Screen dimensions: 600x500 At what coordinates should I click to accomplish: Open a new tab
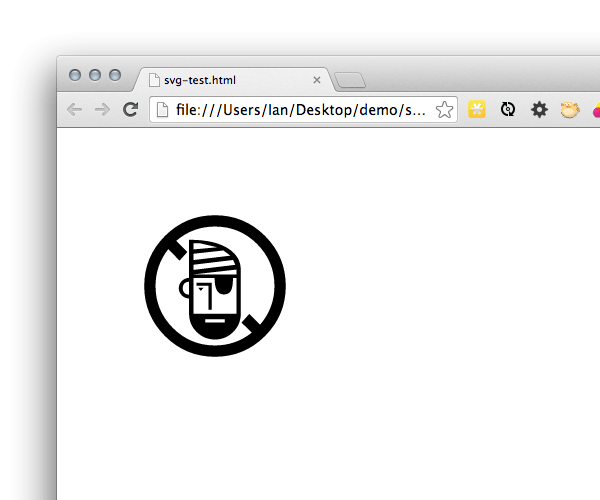(x=350, y=80)
